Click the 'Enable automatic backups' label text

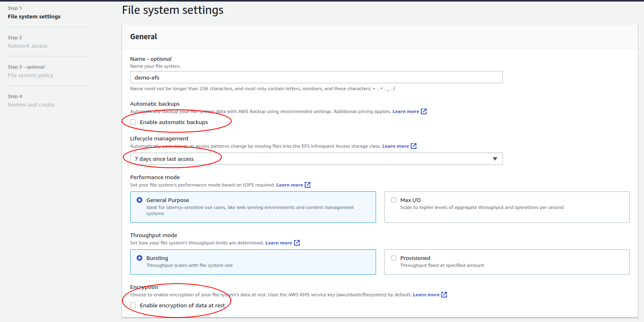click(174, 122)
